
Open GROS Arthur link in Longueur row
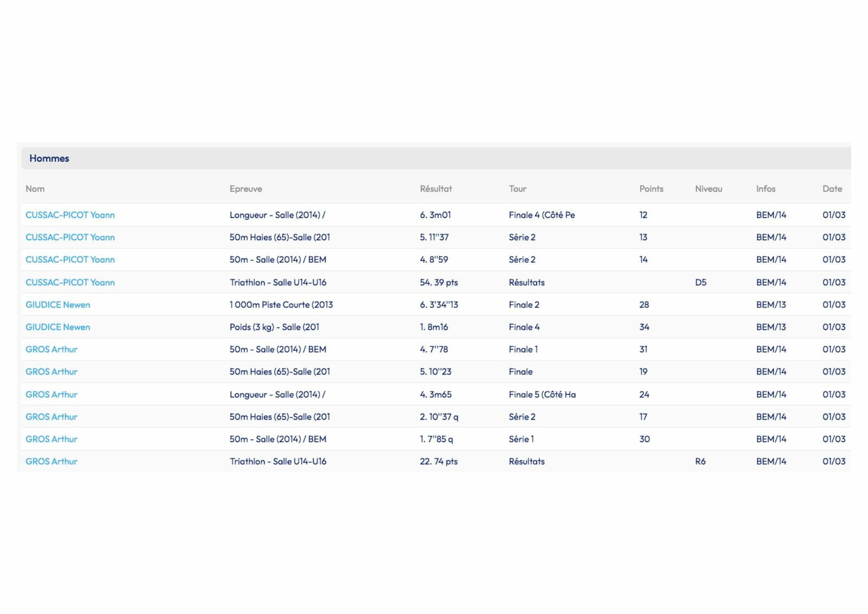(x=52, y=395)
